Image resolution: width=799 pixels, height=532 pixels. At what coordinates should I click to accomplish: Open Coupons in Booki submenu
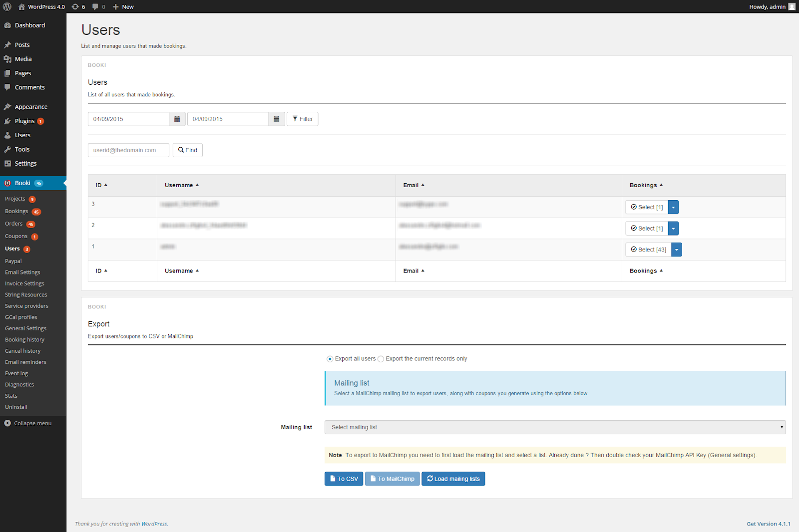point(16,236)
